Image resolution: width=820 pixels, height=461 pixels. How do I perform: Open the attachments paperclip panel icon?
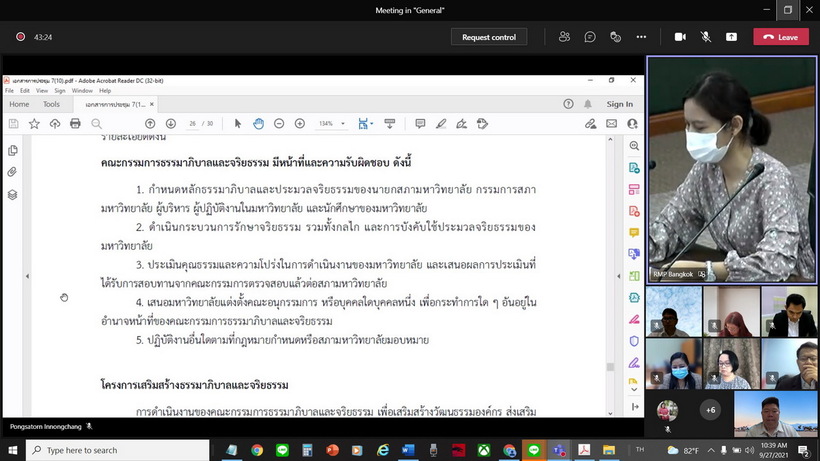pyautogui.click(x=13, y=172)
